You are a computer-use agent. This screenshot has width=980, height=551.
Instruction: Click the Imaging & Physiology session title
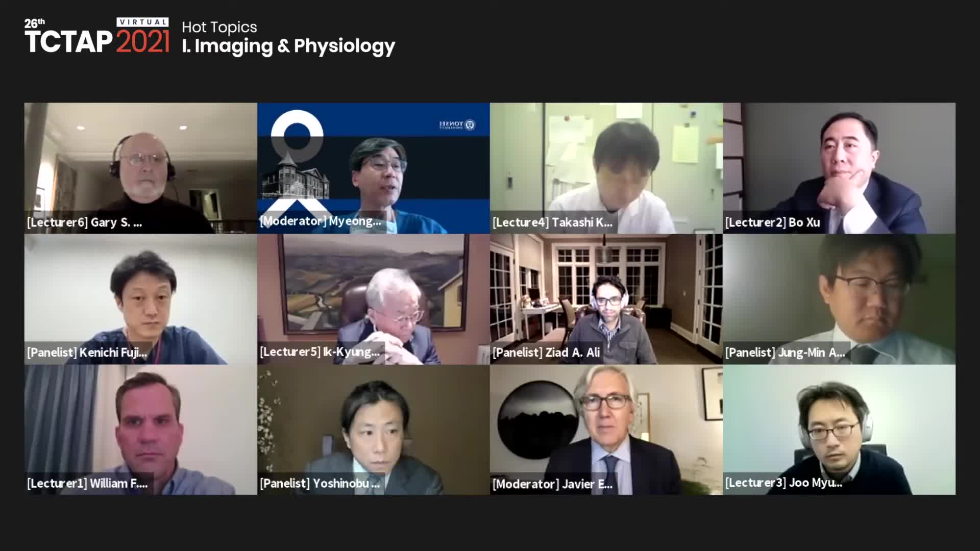coord(289,46)
